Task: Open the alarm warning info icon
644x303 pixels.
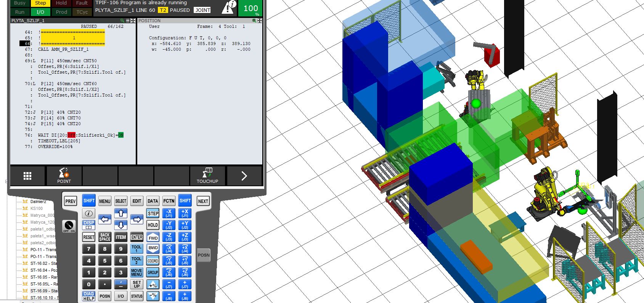Action: [229, 7]
